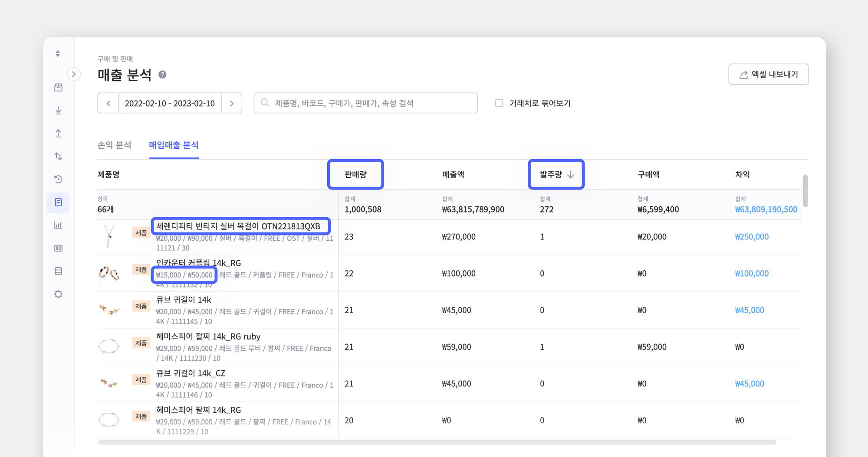Open the history clock icon in sidebar

(x=58, y=179)
